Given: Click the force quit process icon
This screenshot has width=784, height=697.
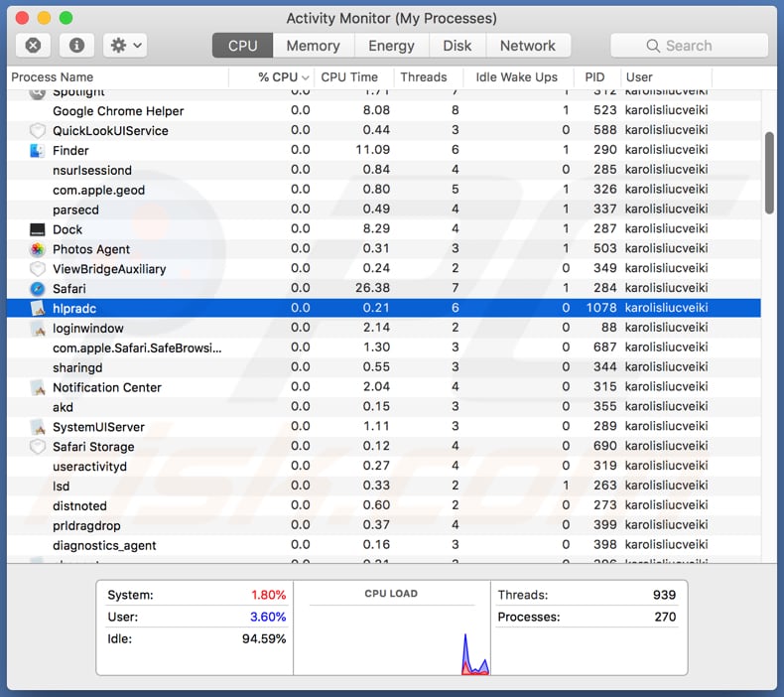Looking at the screenshot, I should point(33,46).
